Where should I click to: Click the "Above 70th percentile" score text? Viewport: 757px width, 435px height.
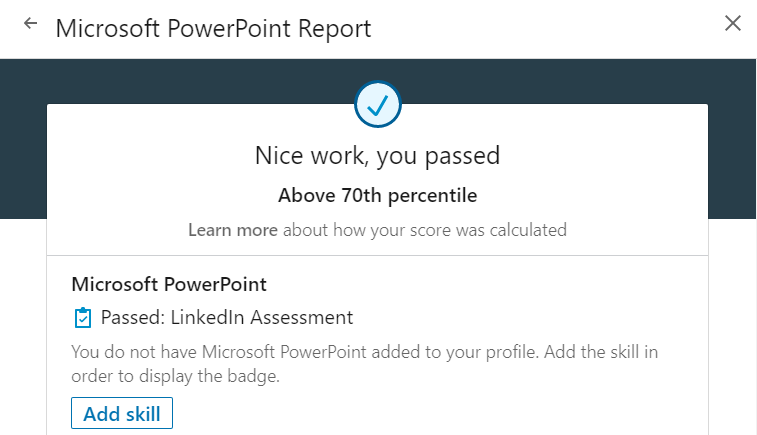[377, 195]
